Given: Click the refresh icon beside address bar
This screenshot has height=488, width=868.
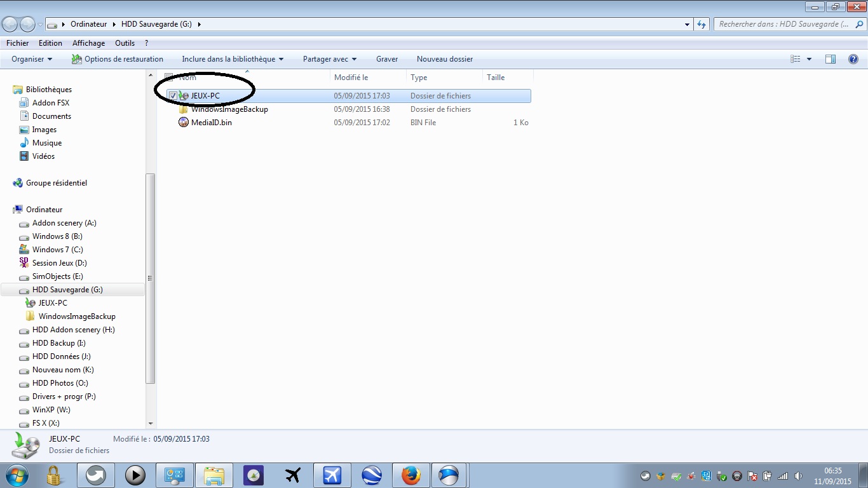Looking at the screenshot, I should coord(702,24).
